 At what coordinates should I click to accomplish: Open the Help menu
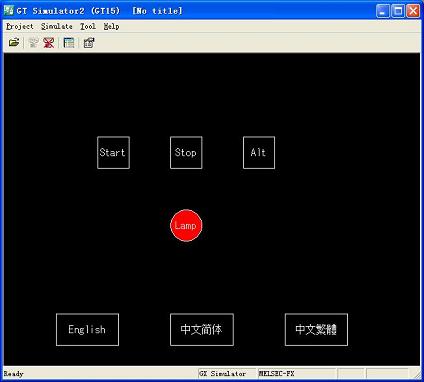click(x=111, y=26)
